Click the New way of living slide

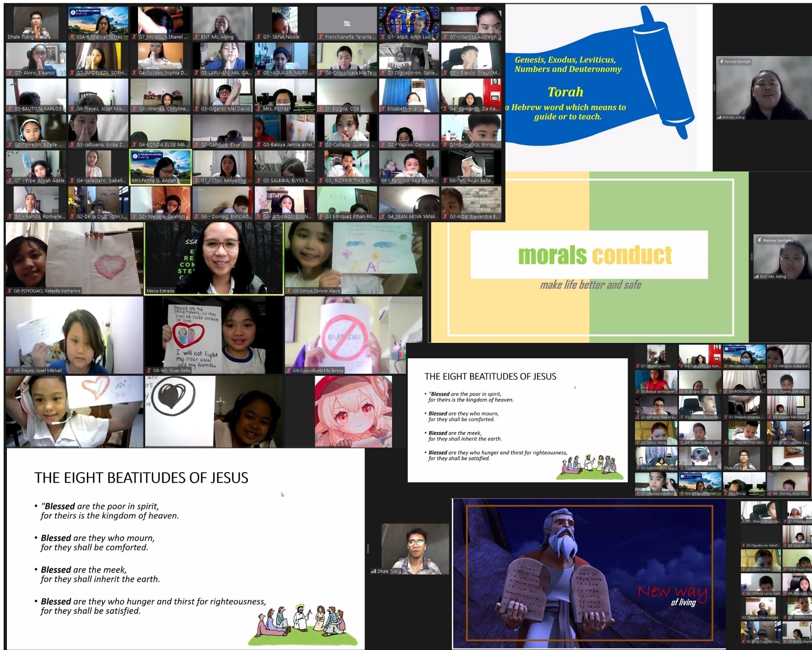tap(590, 573)
